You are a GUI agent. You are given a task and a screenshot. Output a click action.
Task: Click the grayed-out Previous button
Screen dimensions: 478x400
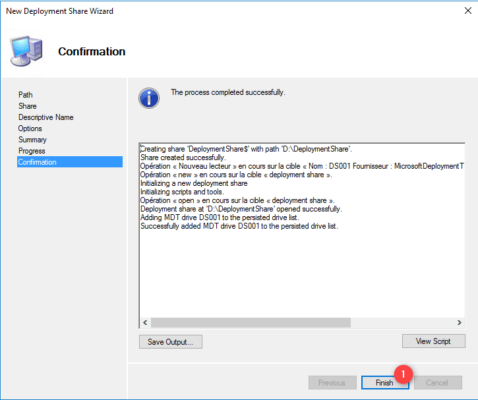332,382
